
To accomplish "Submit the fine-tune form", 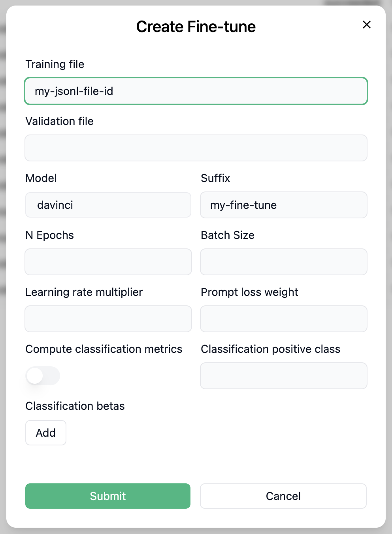I will coord(108,496).
